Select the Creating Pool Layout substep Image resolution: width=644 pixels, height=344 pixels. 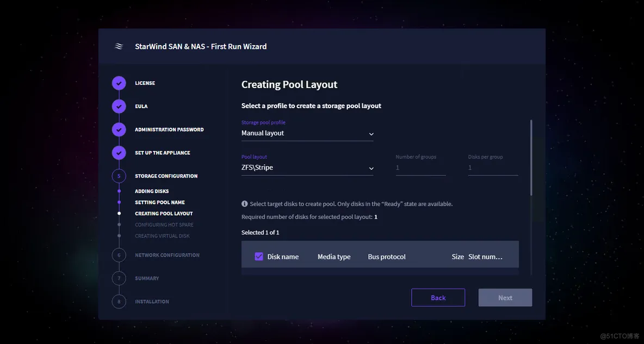164,214
